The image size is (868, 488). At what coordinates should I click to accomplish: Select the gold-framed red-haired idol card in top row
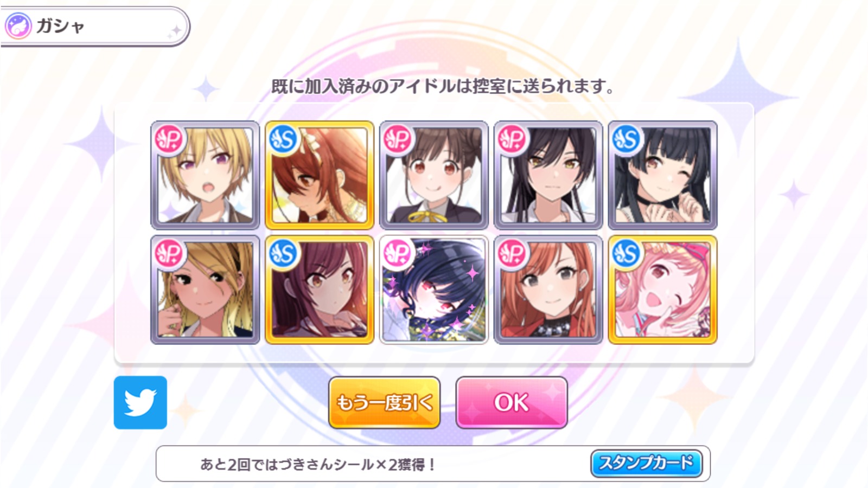pyautogui.click(x=320, y=175)
